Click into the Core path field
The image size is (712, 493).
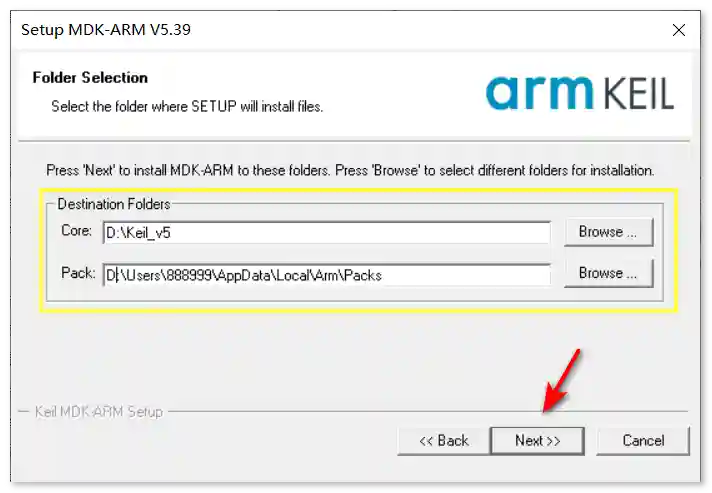point(326,233)
